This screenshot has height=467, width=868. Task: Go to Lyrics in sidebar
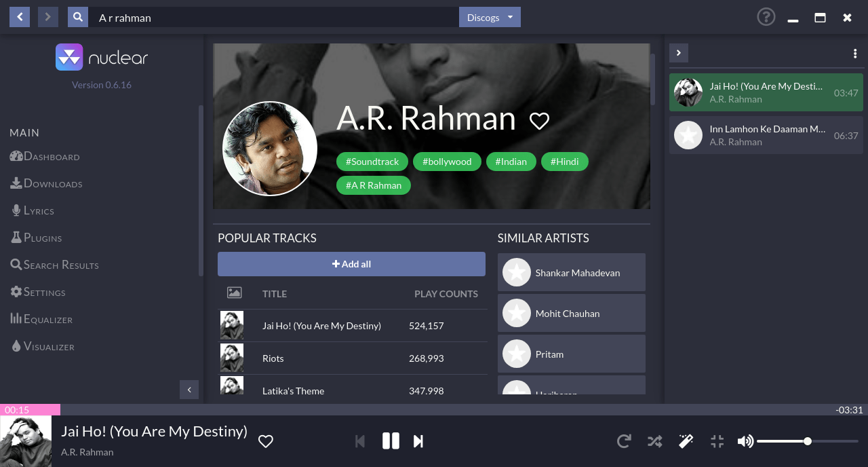click(39, 210)
